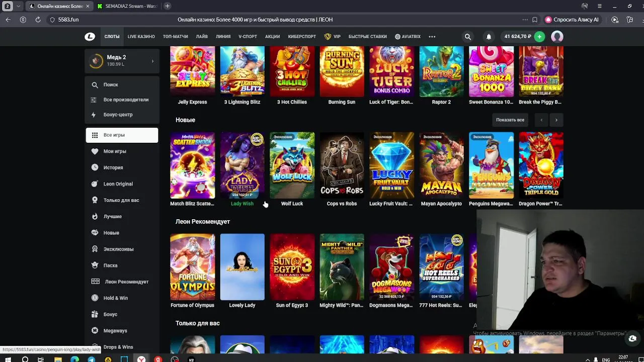The image size is (644, 362).
Task: Open Киберспорт navigation item
Action: [302, 37]
